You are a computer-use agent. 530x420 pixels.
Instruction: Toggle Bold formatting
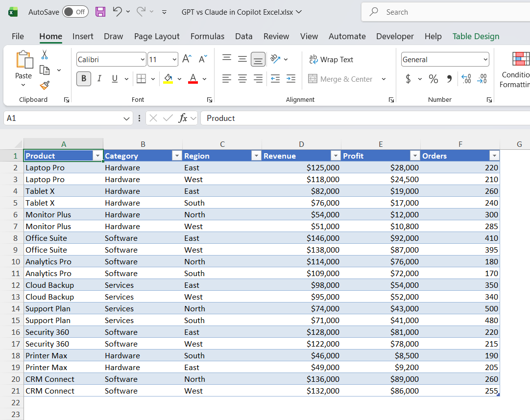(83, 79)
